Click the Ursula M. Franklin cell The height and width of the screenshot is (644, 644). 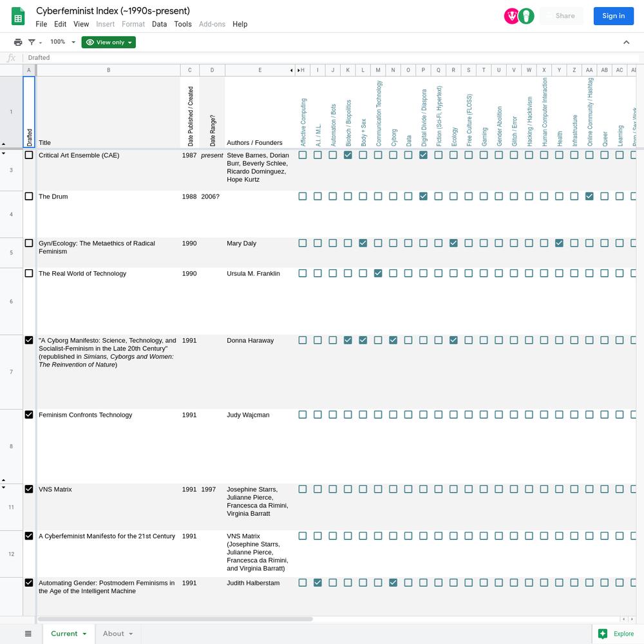(260, 301)
